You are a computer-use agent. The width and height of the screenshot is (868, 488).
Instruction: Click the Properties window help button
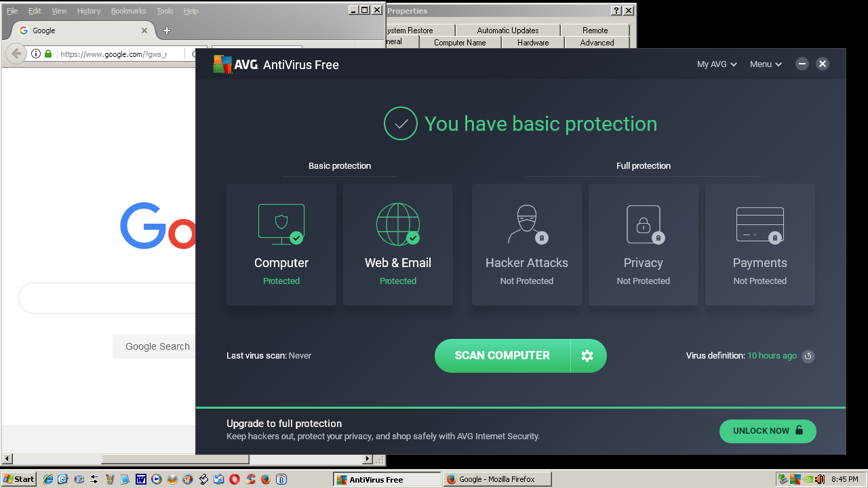[616, 11]
